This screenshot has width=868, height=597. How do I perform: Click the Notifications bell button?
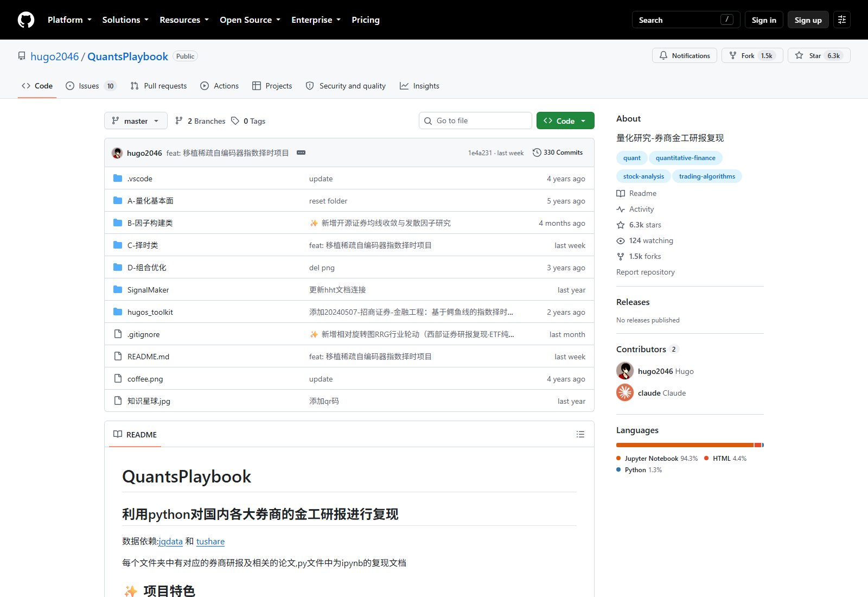(x=685, y=55)
